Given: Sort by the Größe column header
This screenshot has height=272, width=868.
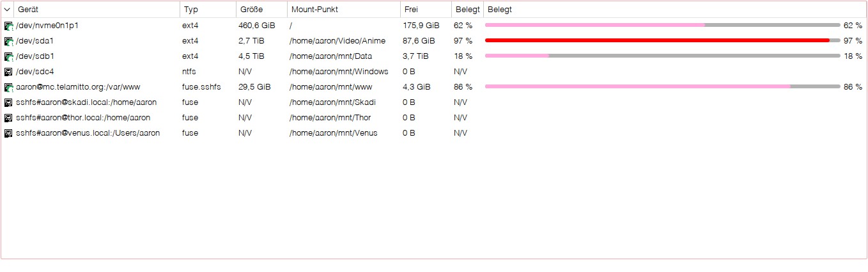Looking at the screenshot, I should (x=261, y=10).
